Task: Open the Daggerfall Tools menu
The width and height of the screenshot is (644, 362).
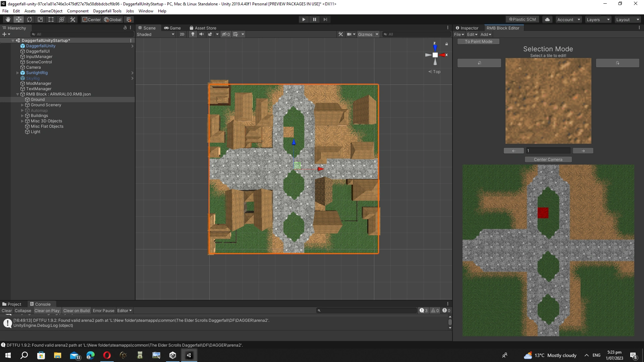Action: pyautogui.click(x=107, y=11)
